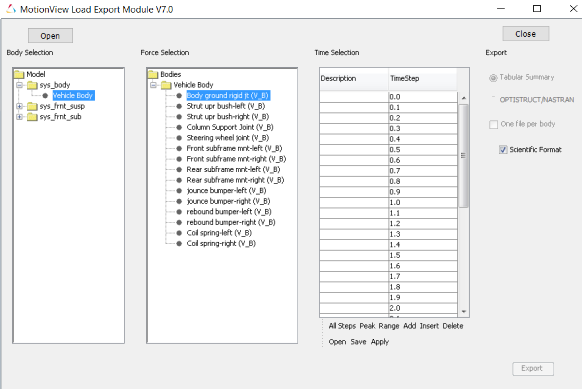This screenshot has height=389, width=583.
Task: Collapse the Vehicle Body force node
Action: point(154,85)
